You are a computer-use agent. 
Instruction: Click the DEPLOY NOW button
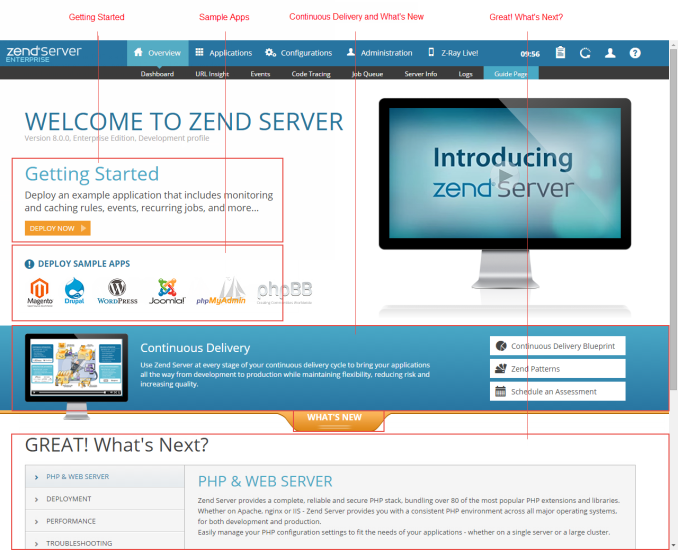pyautogui.click(x=58, y=228)
